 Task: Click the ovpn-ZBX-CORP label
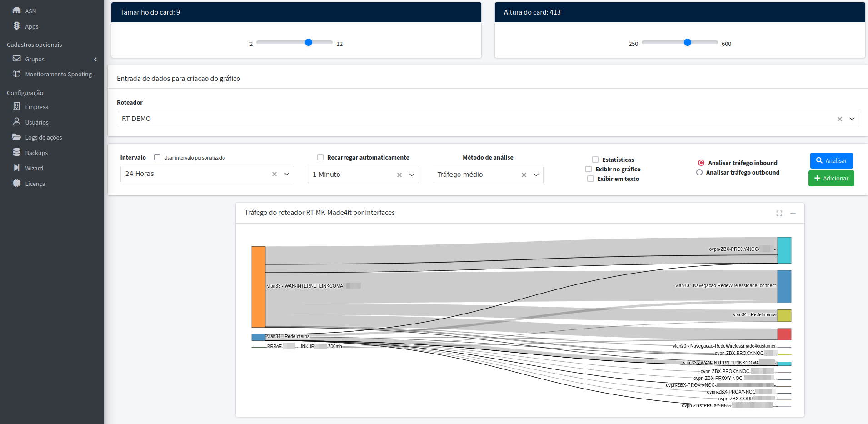(746, 399)
